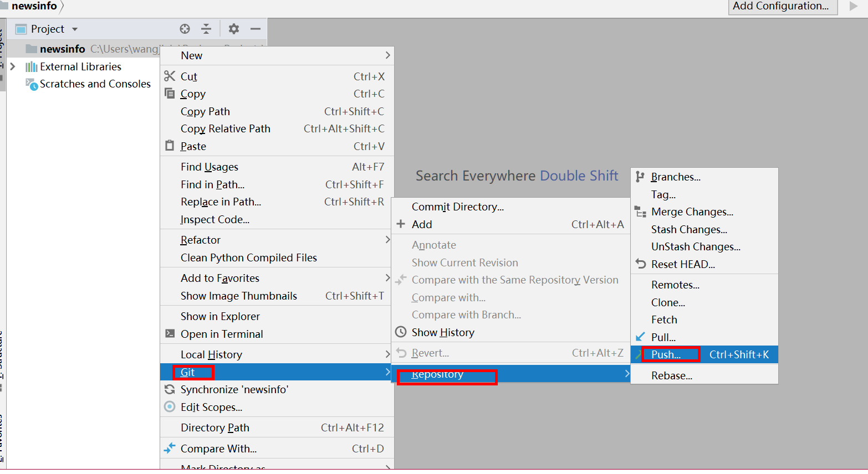This screenshot has height=474, width=868.
Task: Click the plus icon beside Add
Action: coord(401,224)
